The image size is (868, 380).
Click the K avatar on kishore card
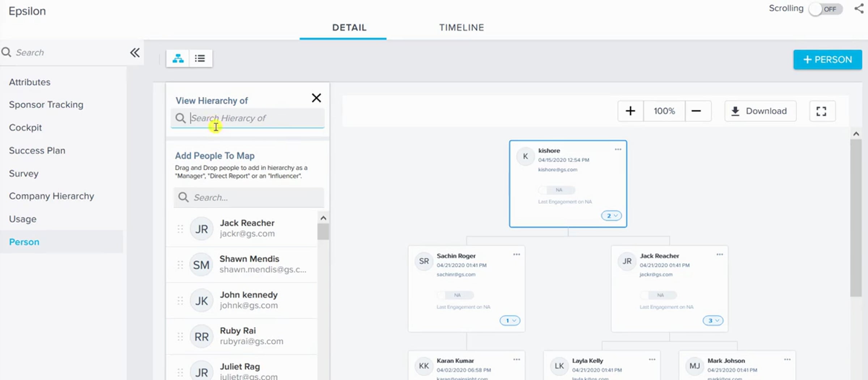pos(526,157)
